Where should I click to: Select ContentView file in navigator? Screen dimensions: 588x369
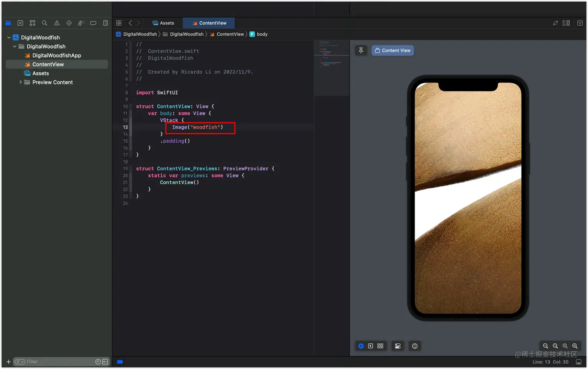pos(57,64)
